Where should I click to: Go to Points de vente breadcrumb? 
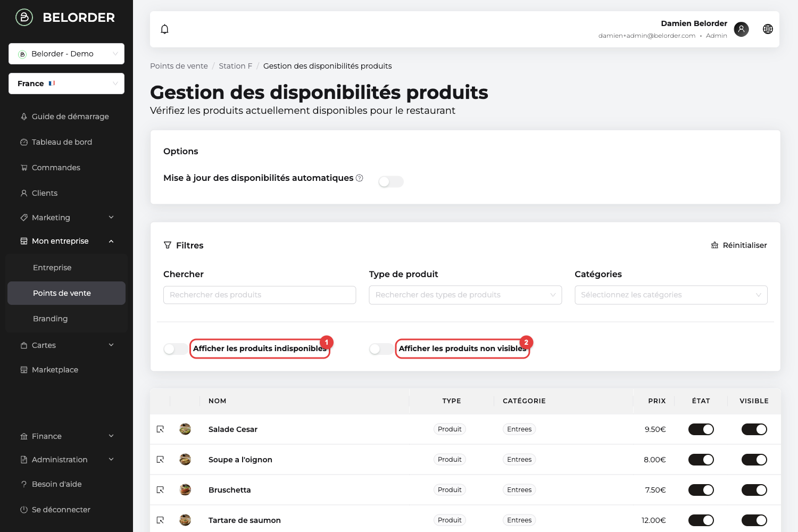pos(179,66)
